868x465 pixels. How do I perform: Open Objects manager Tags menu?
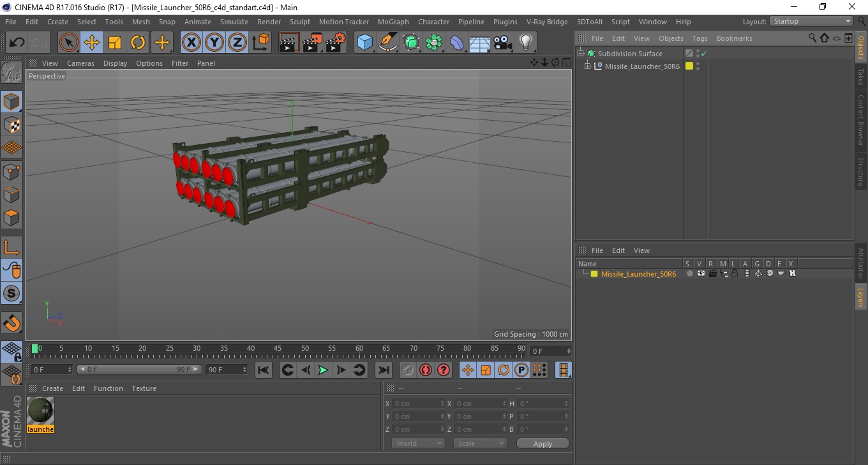click(700, 38)
